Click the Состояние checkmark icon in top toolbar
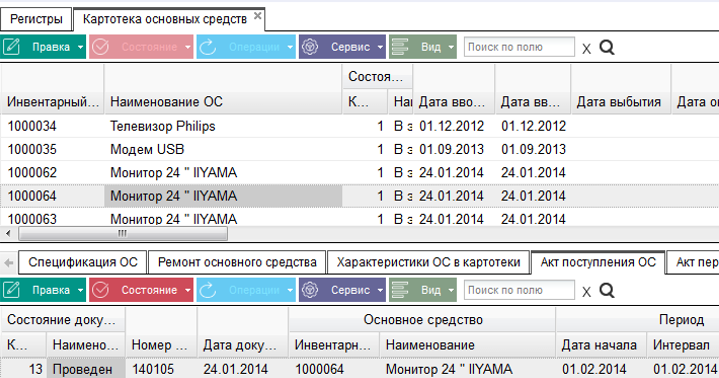 100,47
